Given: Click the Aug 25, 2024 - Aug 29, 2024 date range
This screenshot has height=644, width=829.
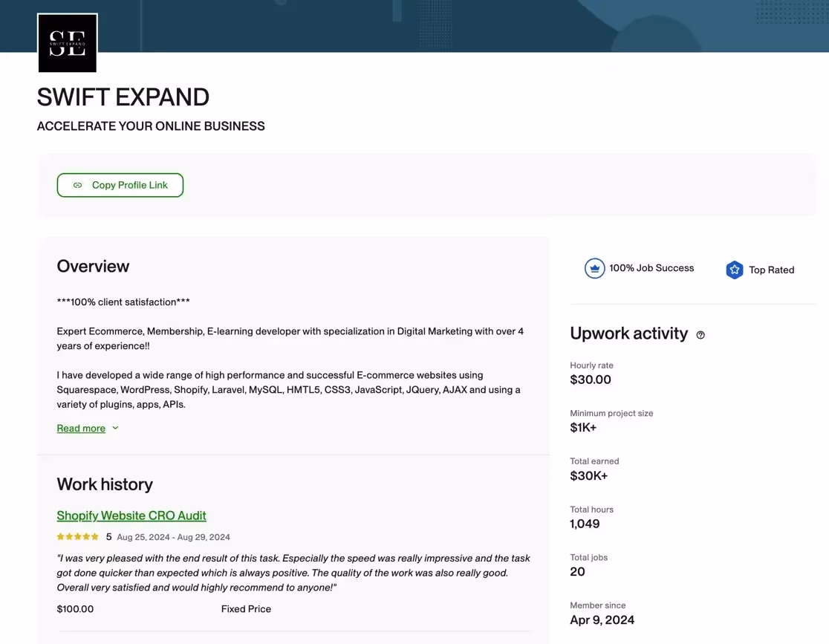Looking at the screenshot, I should [x=173, y=537].
